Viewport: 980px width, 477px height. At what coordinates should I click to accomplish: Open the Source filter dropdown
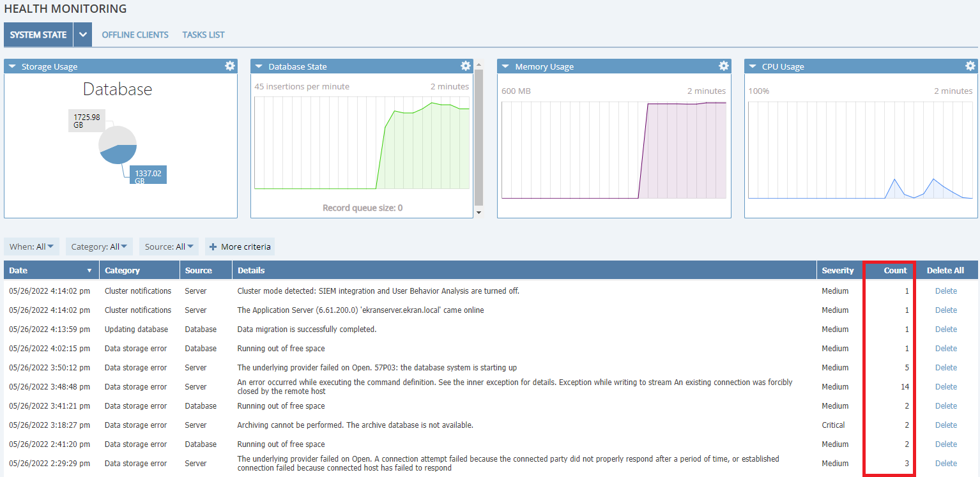pos(169,246)
